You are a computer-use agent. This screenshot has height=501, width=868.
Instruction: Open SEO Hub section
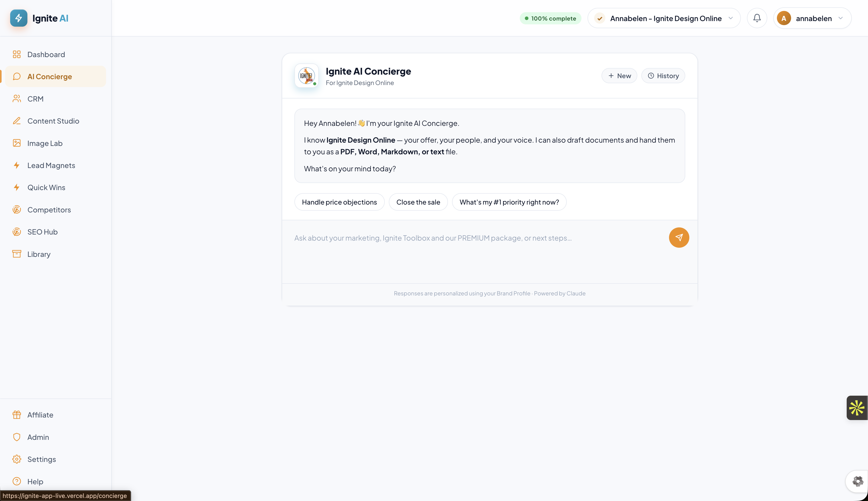[55, 232]
